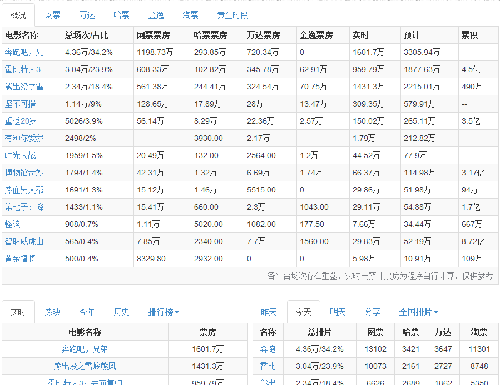Open the 全国排片 dropdown menu
Image resolution: width=500 pixels, height=385 pixels.
tap(418, 312)
